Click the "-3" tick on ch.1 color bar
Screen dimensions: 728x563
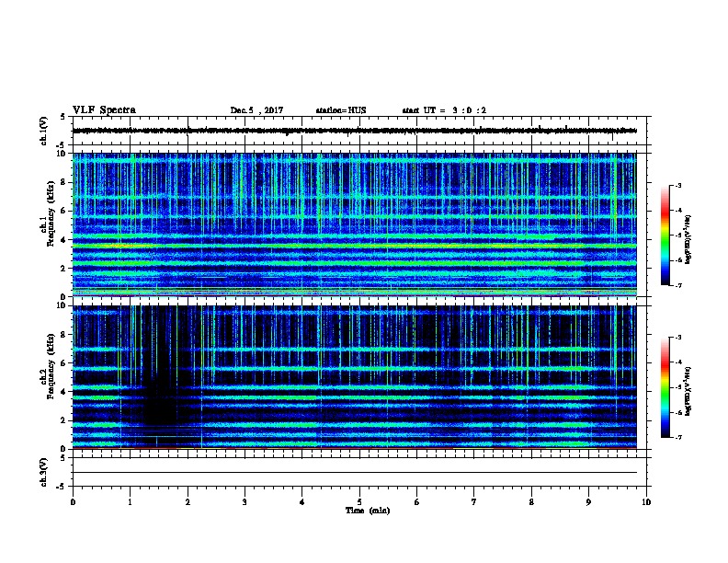pos(678,185)
